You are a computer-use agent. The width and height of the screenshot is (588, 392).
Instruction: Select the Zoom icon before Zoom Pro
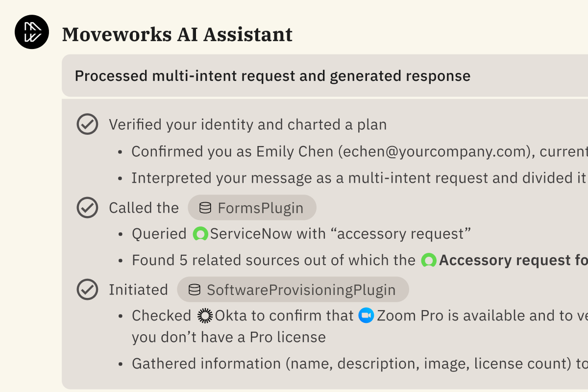click(366, 316)
